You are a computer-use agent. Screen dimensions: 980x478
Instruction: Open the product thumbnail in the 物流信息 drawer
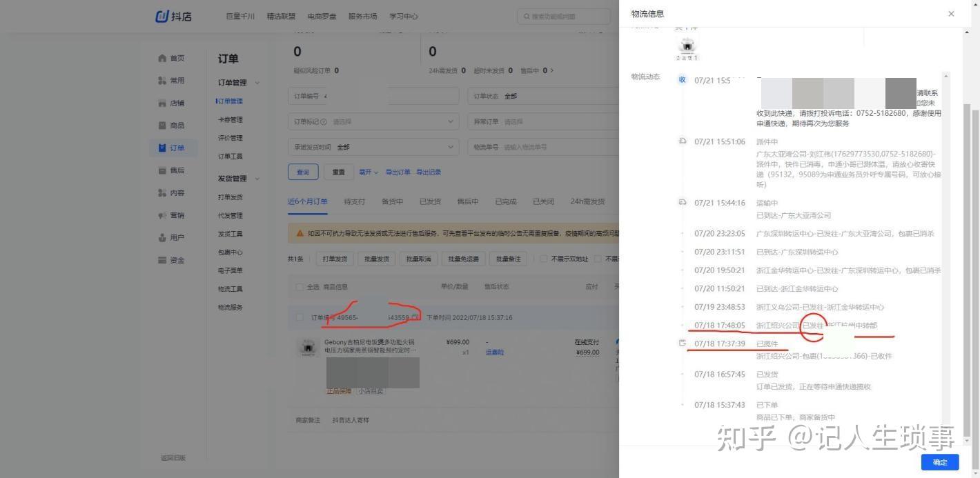687,48
